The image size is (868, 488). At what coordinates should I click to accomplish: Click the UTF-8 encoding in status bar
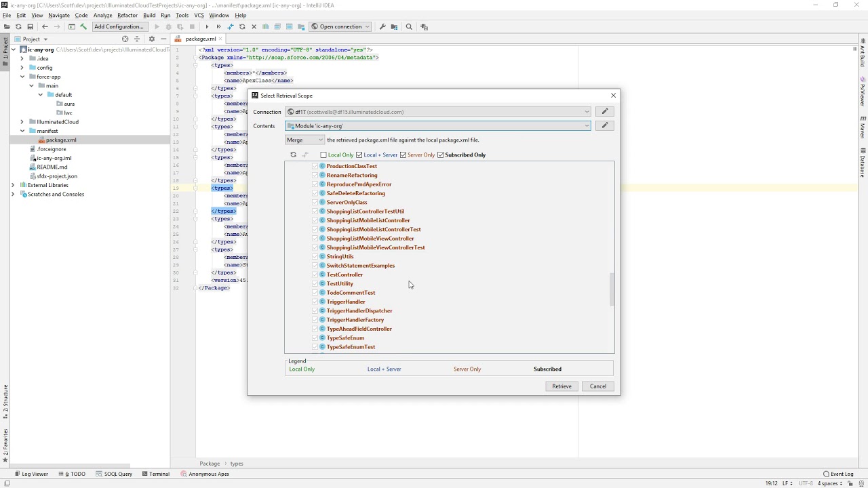point(806,483)
